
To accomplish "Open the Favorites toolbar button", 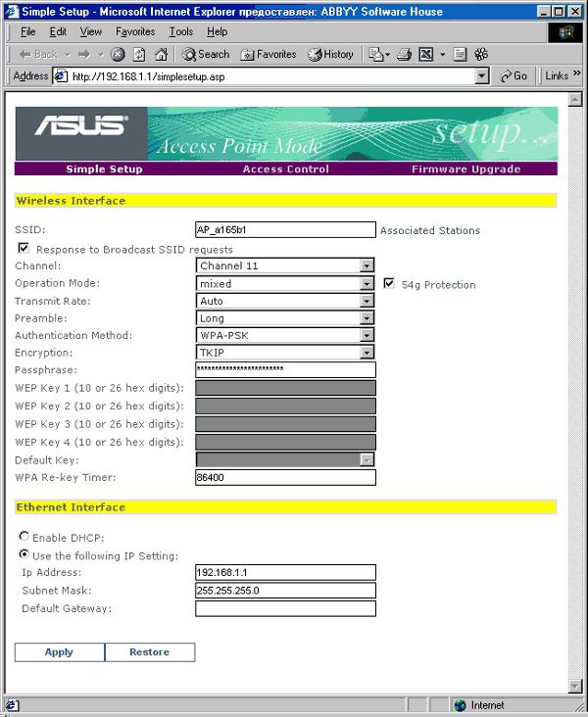I will (269, 55).
